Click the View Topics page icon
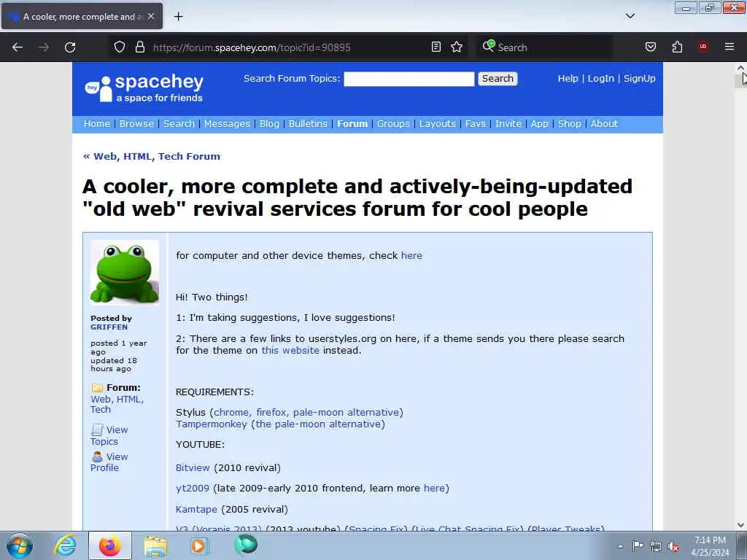 [x=97, y=429]
